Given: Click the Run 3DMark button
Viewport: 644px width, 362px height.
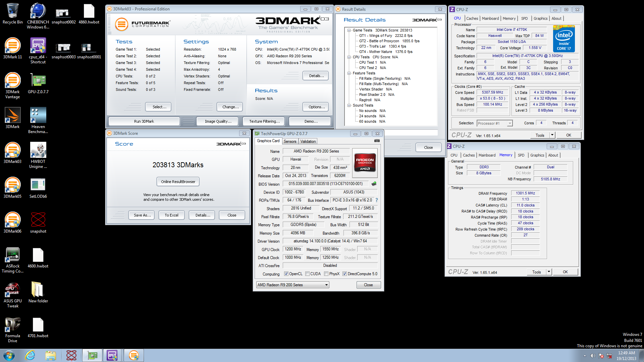Looking at the screenshot, I should [144, 121].
